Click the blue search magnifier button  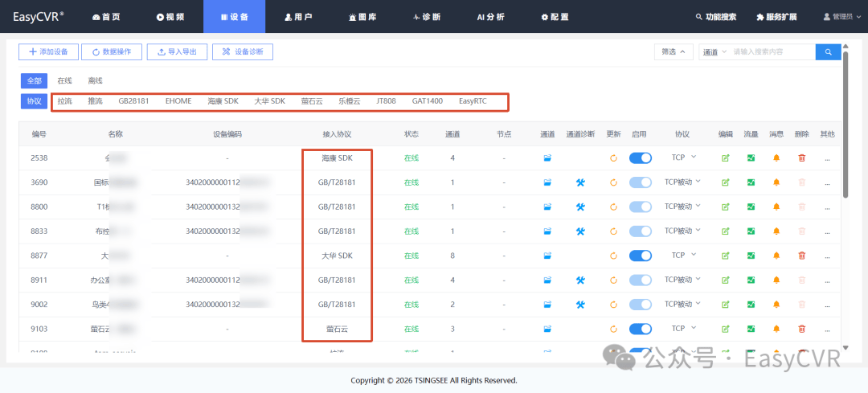click(828, 52)
